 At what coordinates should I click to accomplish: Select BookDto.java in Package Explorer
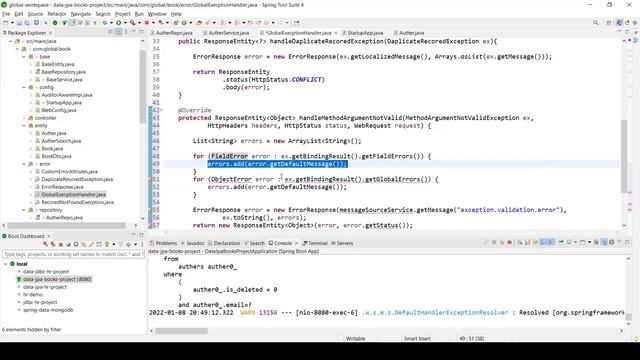point(56,156)
